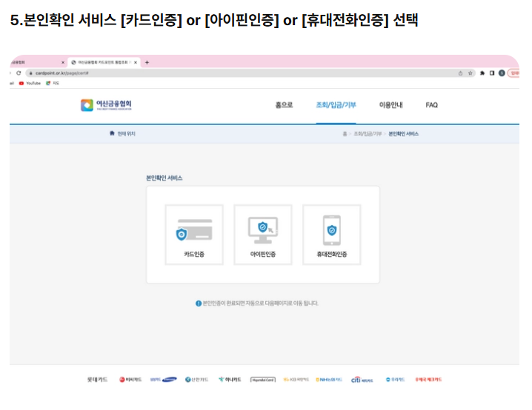The height and width of the screenshot is (410, 532).
Task: Click the KB 국민카드 logo in the footer
Action: 296,380
